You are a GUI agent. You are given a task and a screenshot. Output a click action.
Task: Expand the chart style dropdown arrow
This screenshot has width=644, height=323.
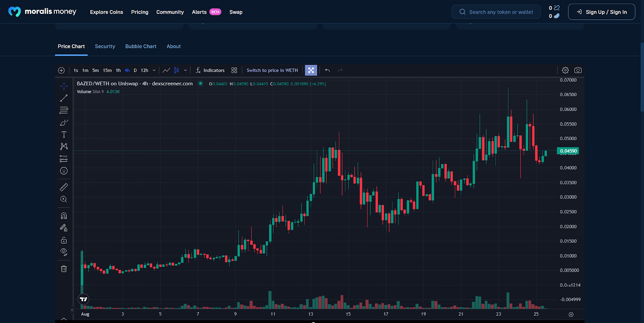point(186,70)
